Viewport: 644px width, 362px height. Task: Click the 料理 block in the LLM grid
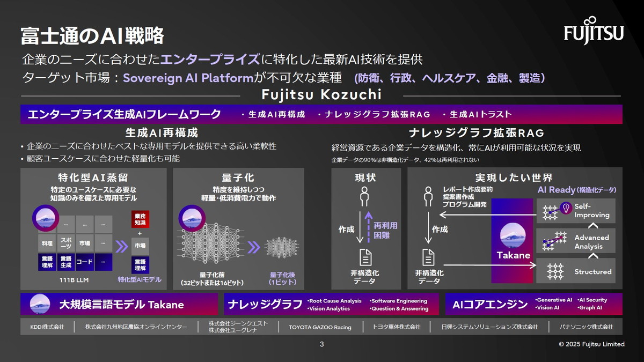click(47, 243)
